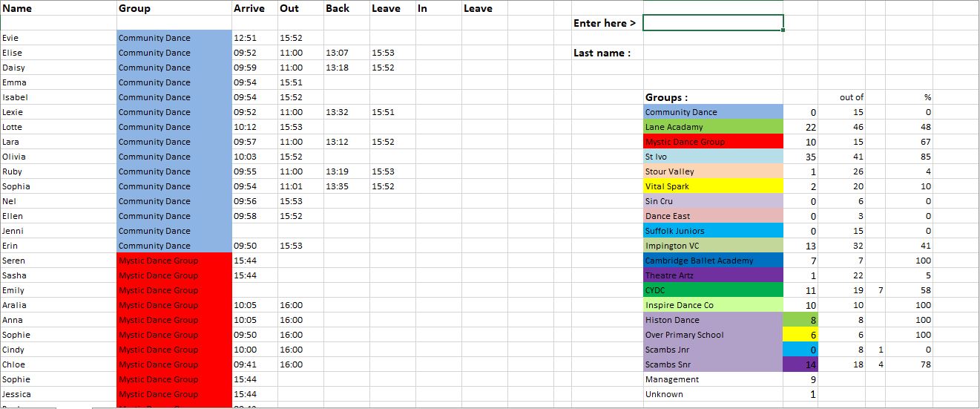Select the yellow 'Vital Spark' legend cell
This screenshot has width=980, height=409.
click(712, 186)
